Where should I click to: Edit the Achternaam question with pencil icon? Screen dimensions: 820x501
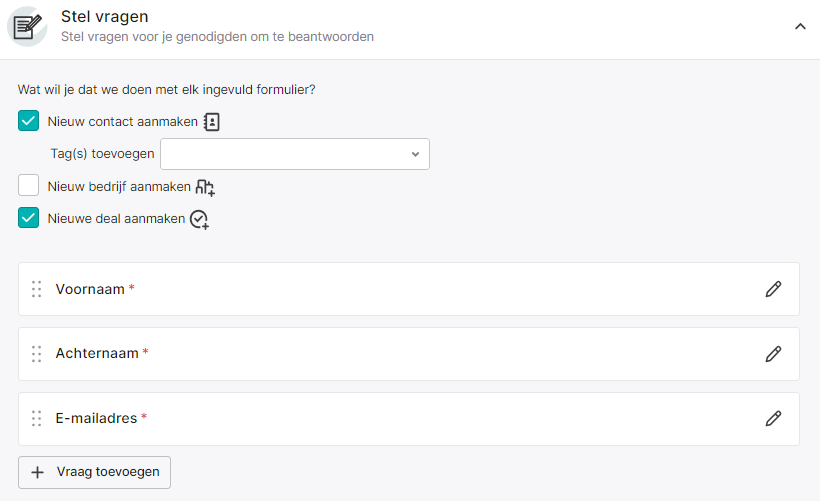[x=773, y=354]
